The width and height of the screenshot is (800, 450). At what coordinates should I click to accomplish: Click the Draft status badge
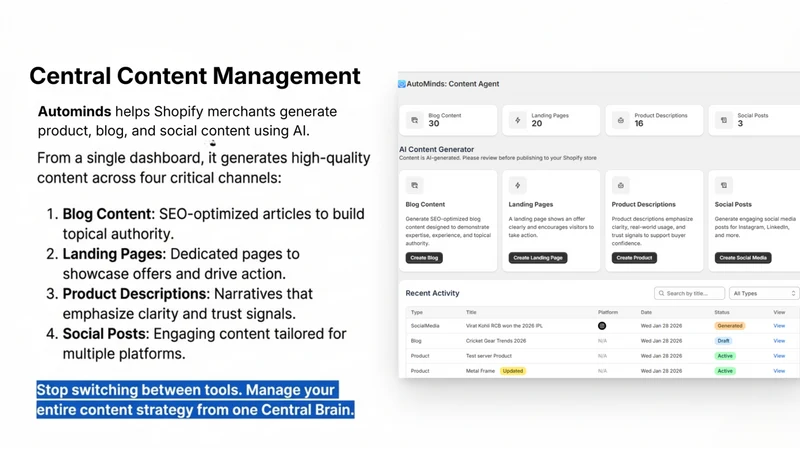pos(723,341)
